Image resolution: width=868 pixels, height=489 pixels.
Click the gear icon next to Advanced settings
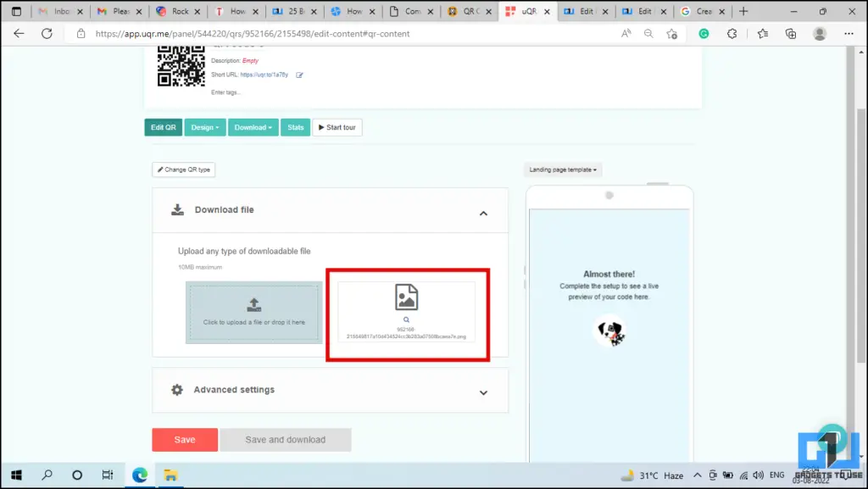pos(176,390)
